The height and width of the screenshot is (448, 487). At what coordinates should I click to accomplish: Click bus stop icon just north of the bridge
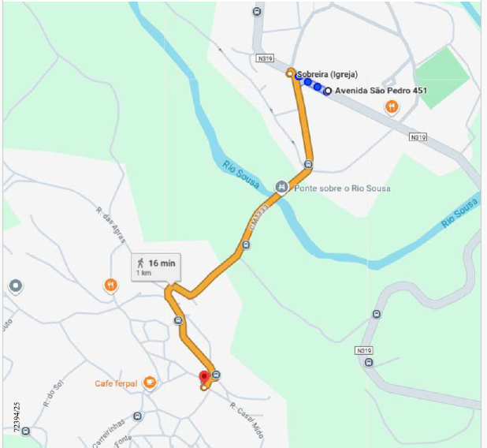click(x=308, y=164)
